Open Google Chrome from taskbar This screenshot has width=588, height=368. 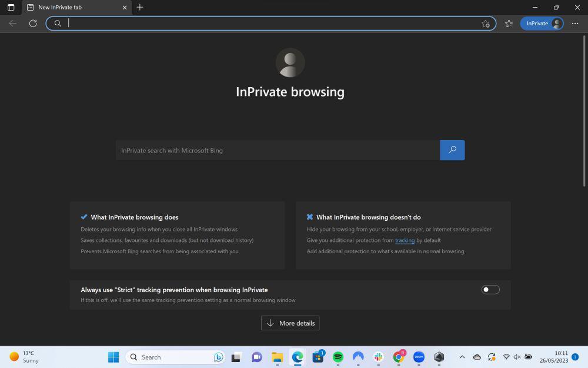(399, 357)
